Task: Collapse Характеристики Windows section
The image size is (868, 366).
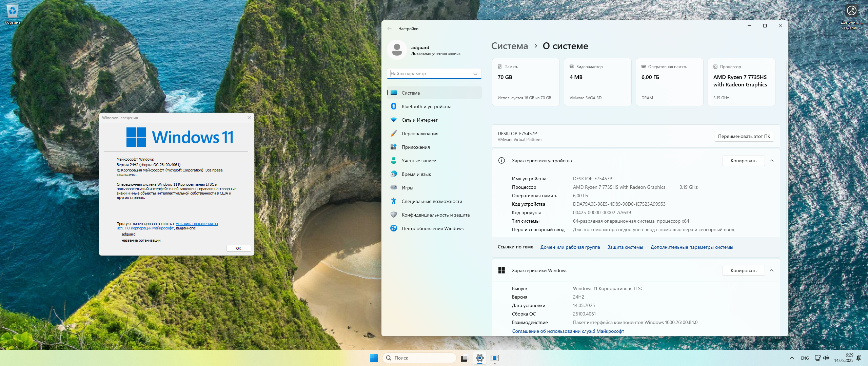Action: point(772,270)
